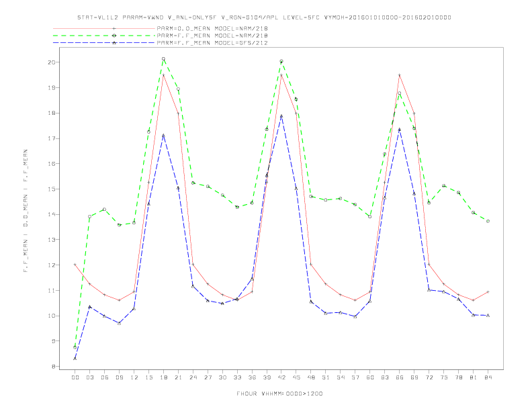532x411 pixels.
Task: Click y-axis tick label 10
Action: pyautogui.click(x=52, y=316)
